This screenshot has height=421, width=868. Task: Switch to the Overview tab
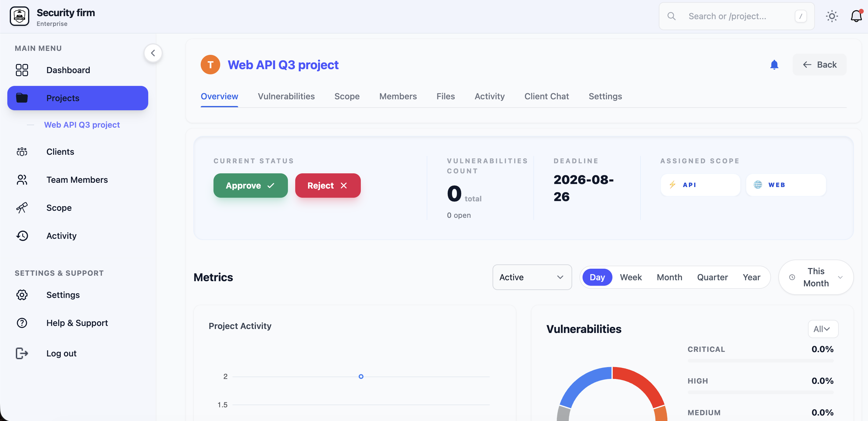click(219, 96)
